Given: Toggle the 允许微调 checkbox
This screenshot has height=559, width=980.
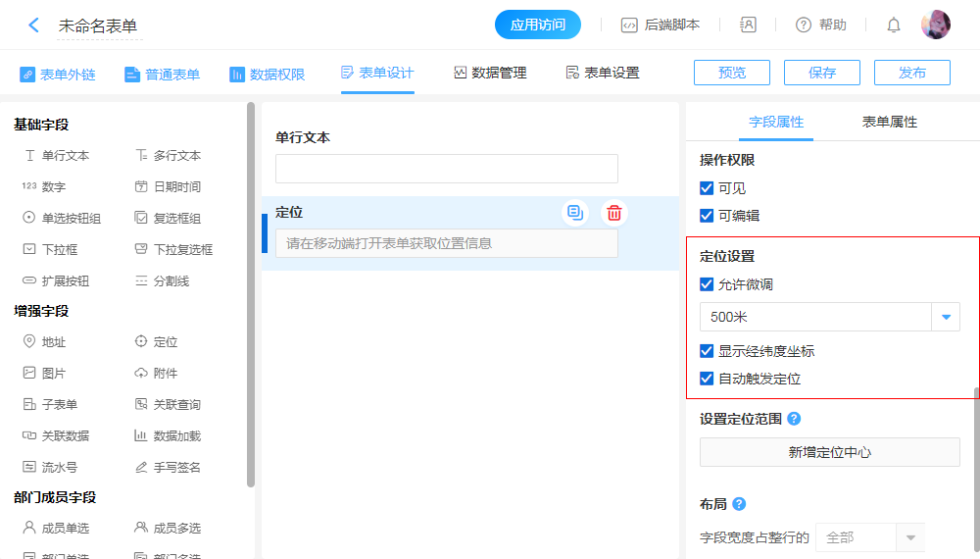Looking at the screenshot, I should [x=707, y=284].
